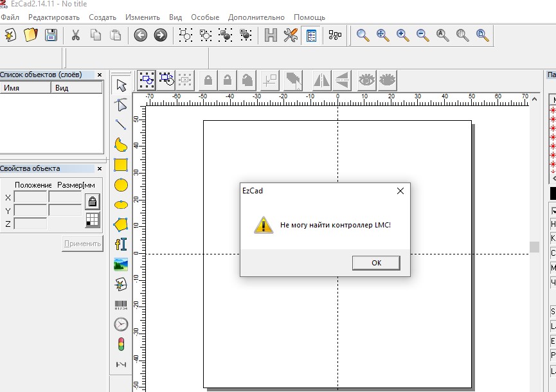Click the open-eye show objects icon
This screenshot has width=556, height=392.
pyautogui.click(x=366, y=80)
